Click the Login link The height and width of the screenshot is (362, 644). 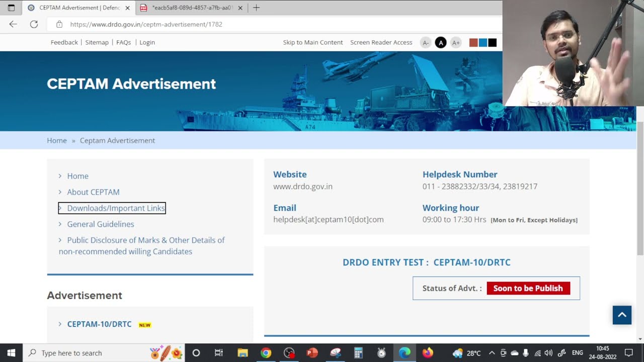tap(147, 42)
